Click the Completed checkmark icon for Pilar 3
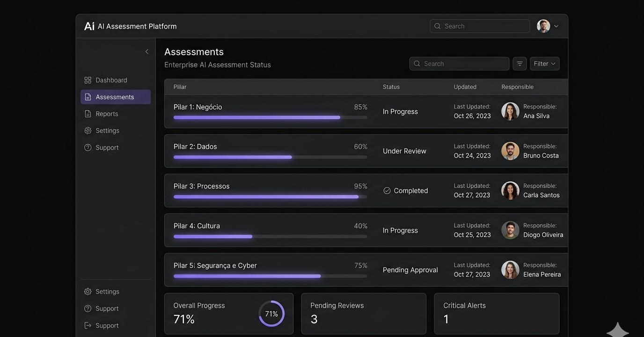 pos(387,190)
